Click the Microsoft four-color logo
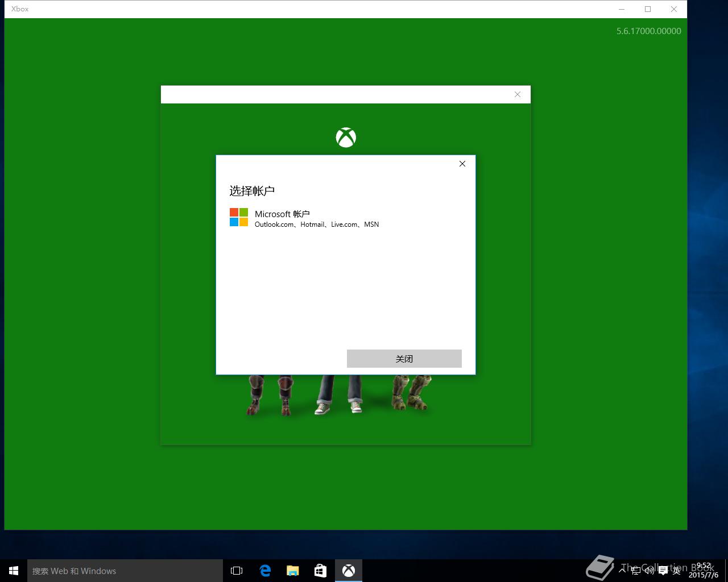This screenshot has height=582, width=728. 239,217
